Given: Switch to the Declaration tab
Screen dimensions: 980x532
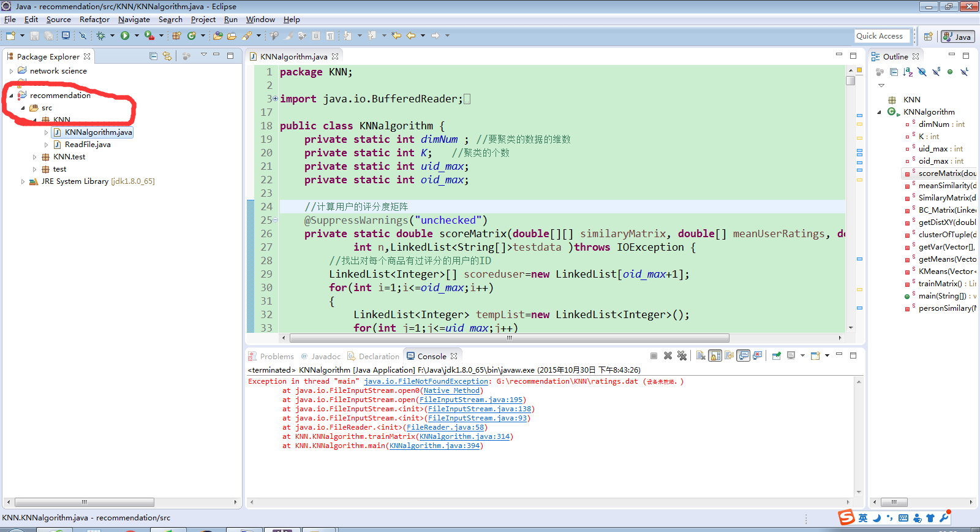Looking at the screenshot, I should [x=373, y=356].
